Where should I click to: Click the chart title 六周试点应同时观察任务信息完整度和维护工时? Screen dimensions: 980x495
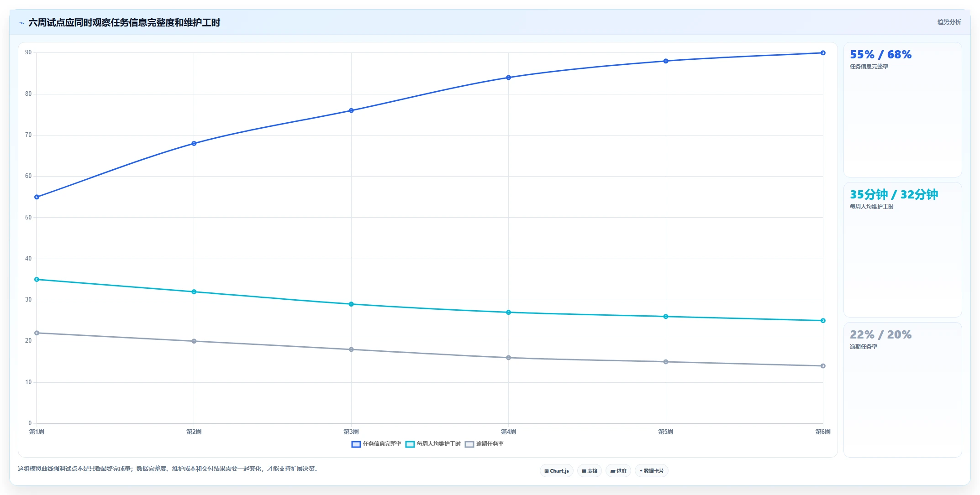coord(124,23)
